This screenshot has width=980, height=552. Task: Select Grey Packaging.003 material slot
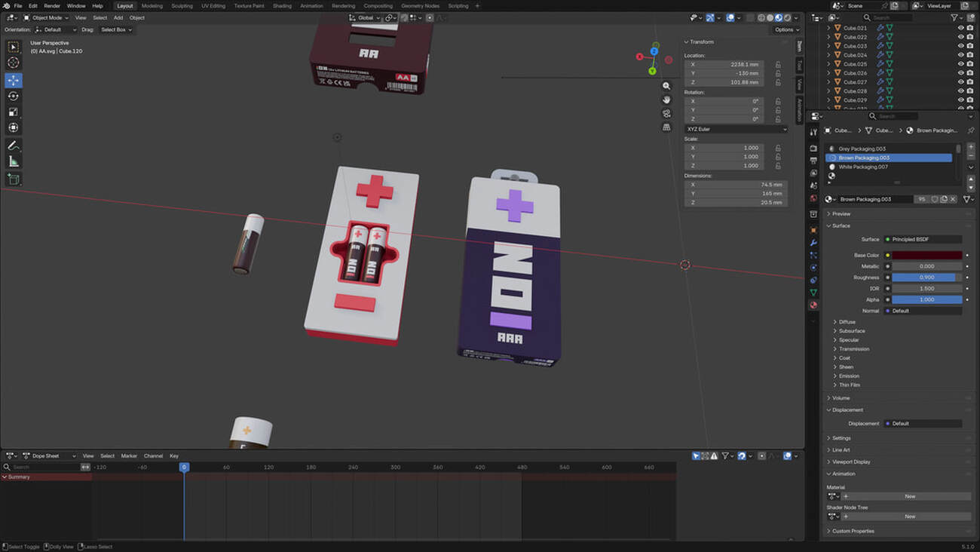862,149
